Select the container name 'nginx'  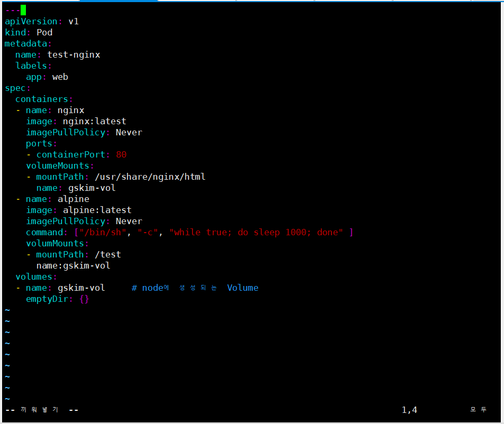pos(71,110)
